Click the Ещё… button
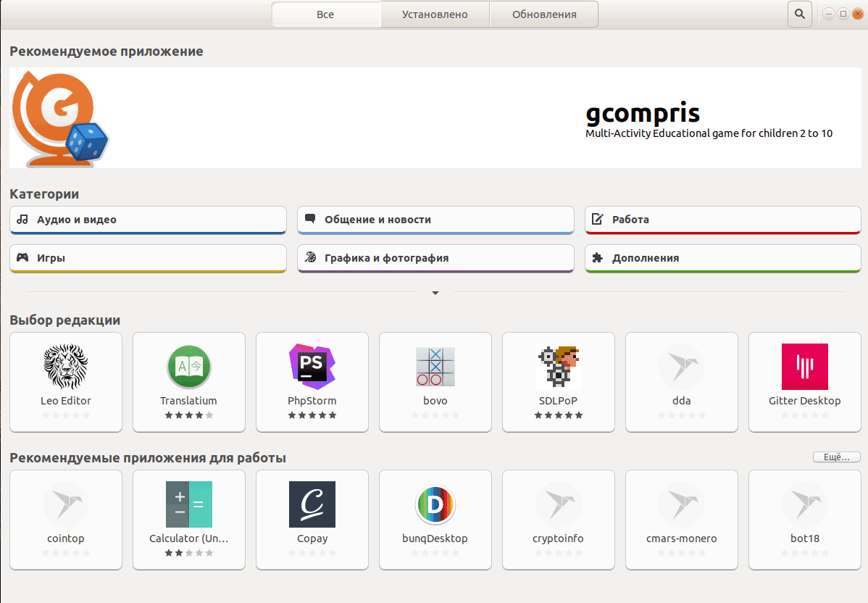Screen dimensions: 868x603 [836, 457]
